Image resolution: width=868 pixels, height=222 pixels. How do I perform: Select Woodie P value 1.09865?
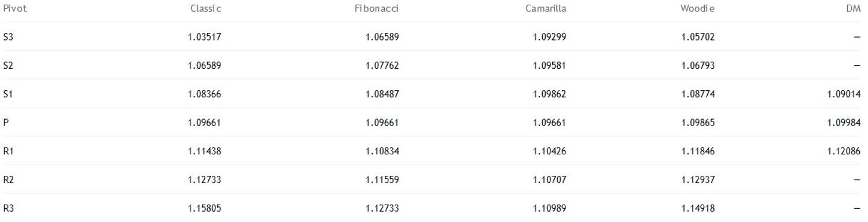[698, 123]
